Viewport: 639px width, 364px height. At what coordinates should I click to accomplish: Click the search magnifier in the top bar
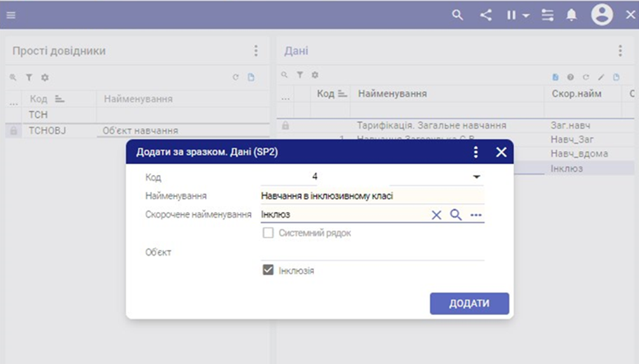pyautogui.click(x=457, y=15)
